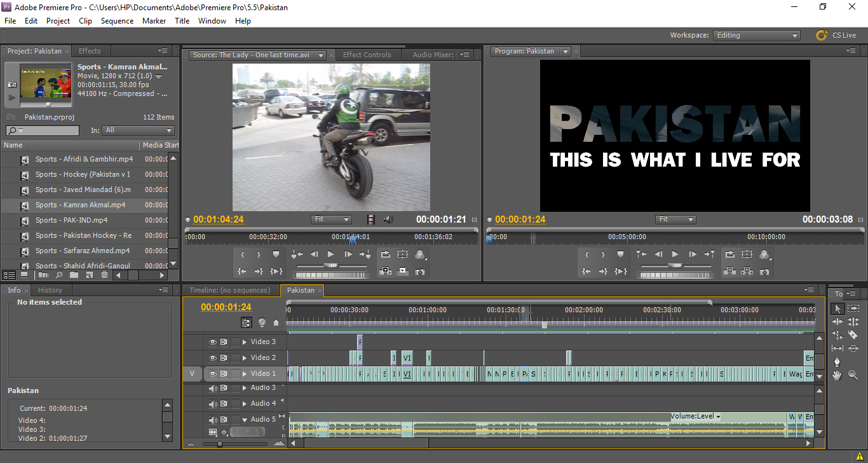The height and width of the screenshot is (463, 868).
Task: Toggle Safe Margins in Program monitor
Action: pos(747,254)
